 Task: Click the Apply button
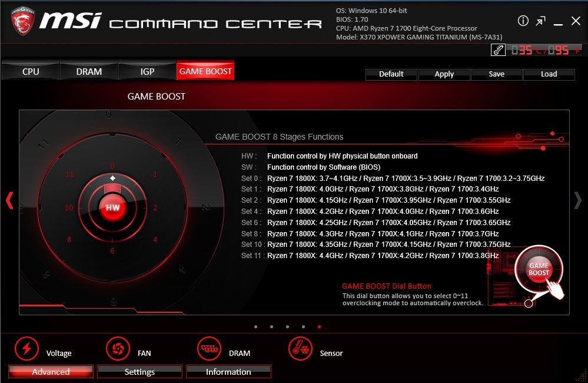point(444,74)
